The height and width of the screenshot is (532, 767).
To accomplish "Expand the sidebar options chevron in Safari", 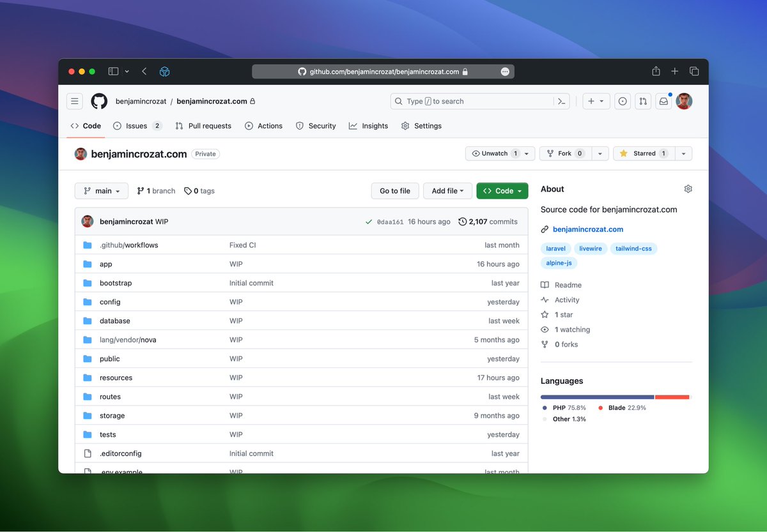I will pyautogui.click(x=127, y=72).
